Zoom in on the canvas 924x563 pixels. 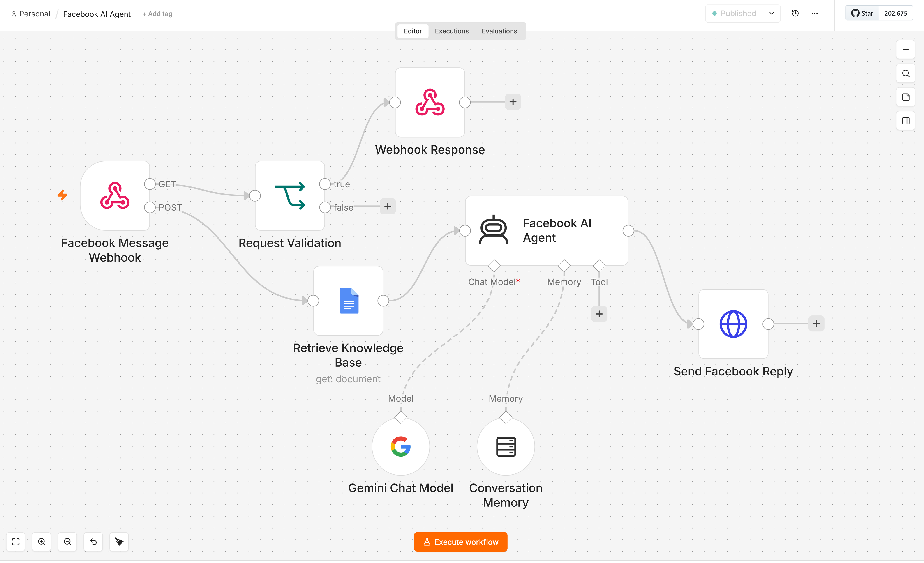pos(42,542)
